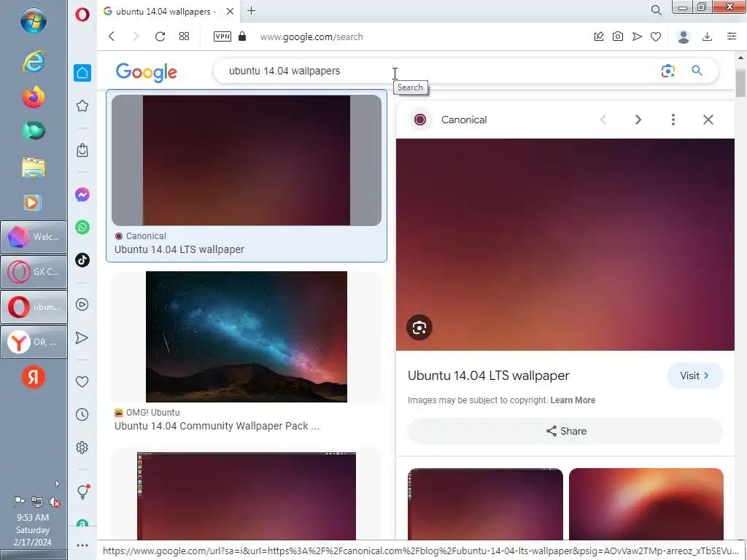
Task: Add page to bookmarks with heart icon
Action: 656,36
